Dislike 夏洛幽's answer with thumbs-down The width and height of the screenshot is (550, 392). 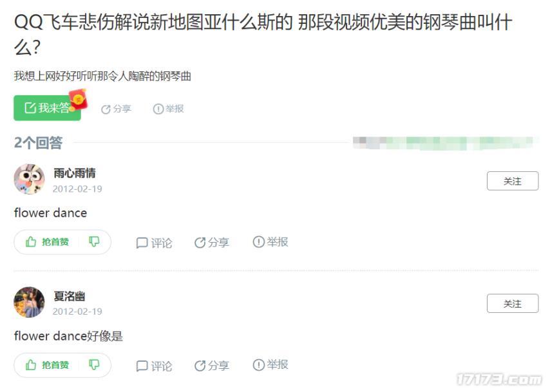[x=94, y=365]
